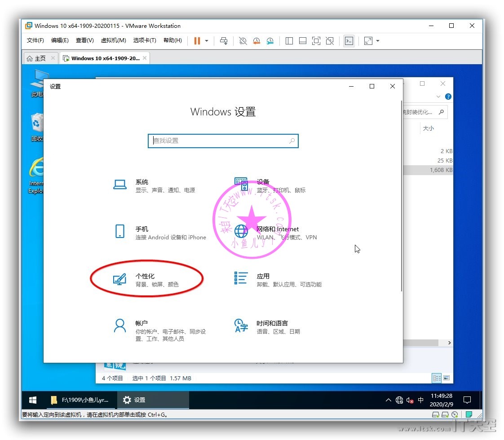Click the 大小 column header in Explorer
504x440 pixels.
(x=428, y=128)
